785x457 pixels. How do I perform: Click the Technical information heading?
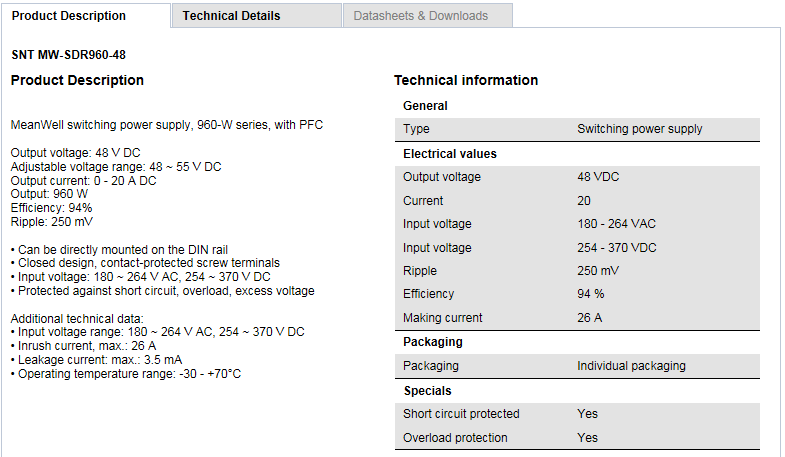coord(466,80)
